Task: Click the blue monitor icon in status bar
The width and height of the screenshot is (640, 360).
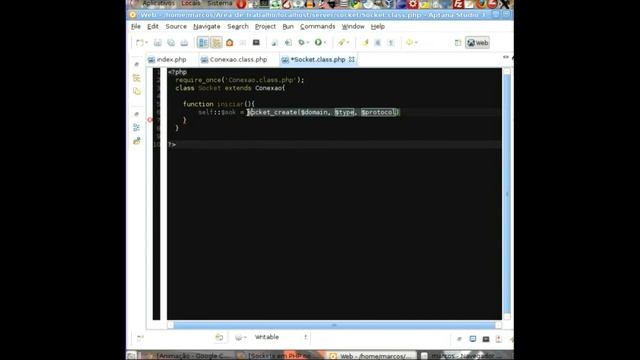Action: [x=473, y=339]
